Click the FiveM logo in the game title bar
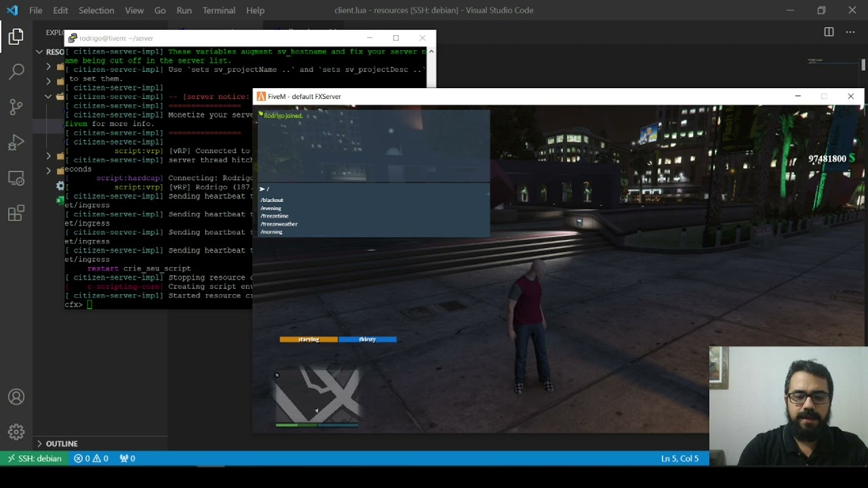Image resolution: width=868 pixels, height=488 pixels. (x=261, y=96)
